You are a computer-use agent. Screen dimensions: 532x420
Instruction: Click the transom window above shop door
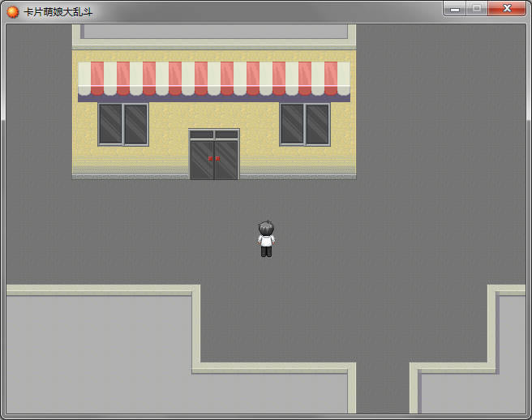click(x=214, y=135)
